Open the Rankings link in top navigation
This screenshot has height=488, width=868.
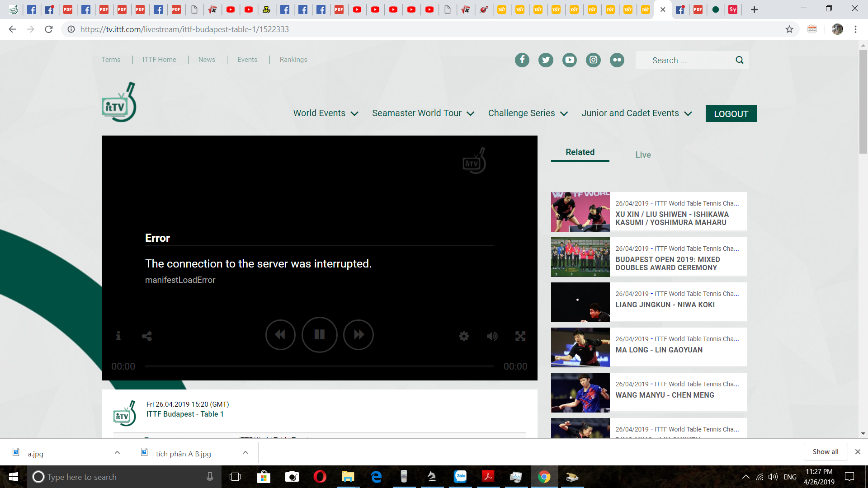[293, 60]
